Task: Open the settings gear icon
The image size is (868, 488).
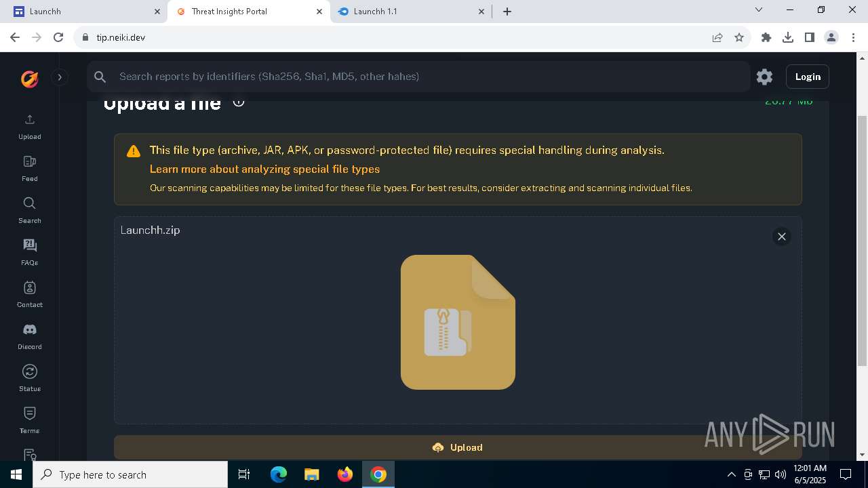Action: click(764, 77)
